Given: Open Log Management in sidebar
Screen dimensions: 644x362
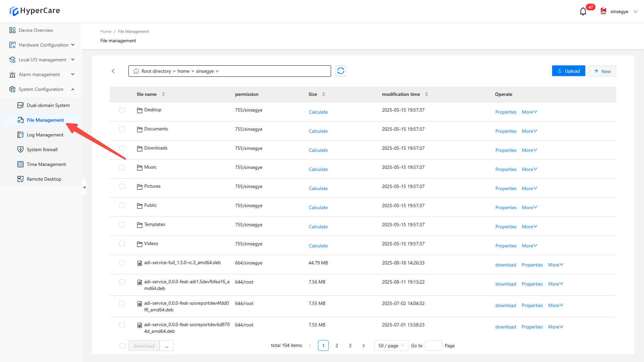Looking at the screenshot, I should point(45,135).
